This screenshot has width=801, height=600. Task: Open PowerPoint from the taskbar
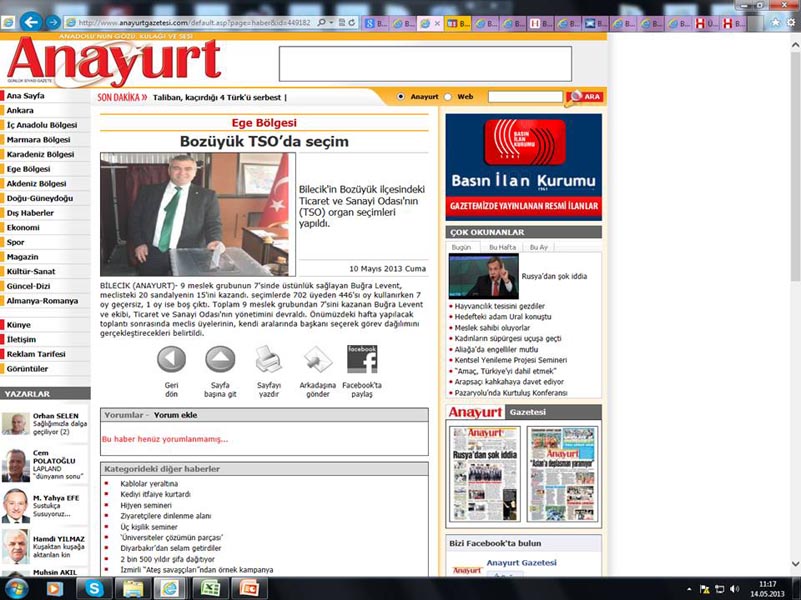tap(249, 589)
